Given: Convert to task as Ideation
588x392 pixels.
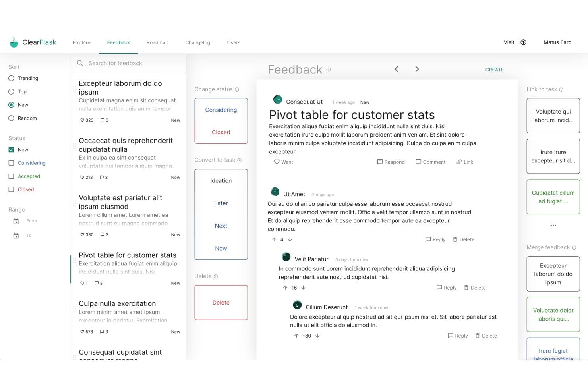Looking at the screenshot, I should click(221, 181).
